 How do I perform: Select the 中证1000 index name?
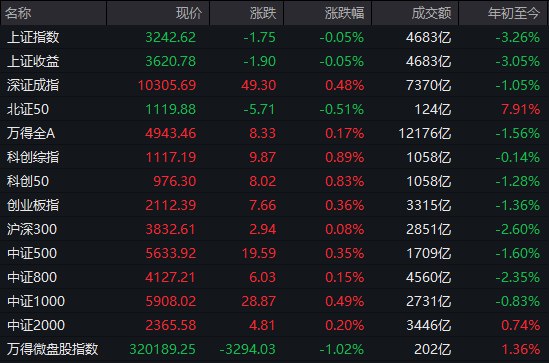click(x=36, y=301)
